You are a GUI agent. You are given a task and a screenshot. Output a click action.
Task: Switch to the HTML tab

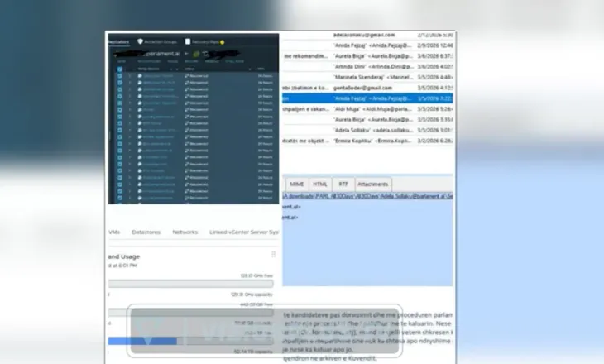click(319, 184)
